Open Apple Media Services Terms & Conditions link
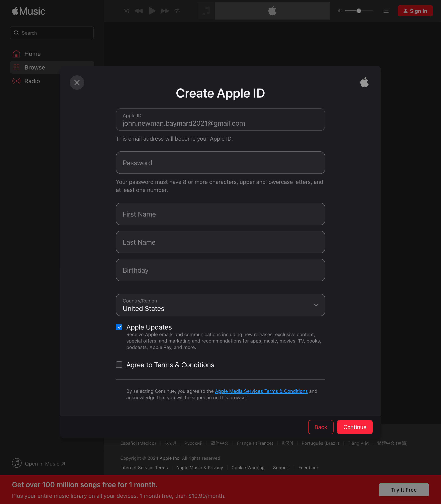Screen dimensions: 441x504 [x=261, y=391]
